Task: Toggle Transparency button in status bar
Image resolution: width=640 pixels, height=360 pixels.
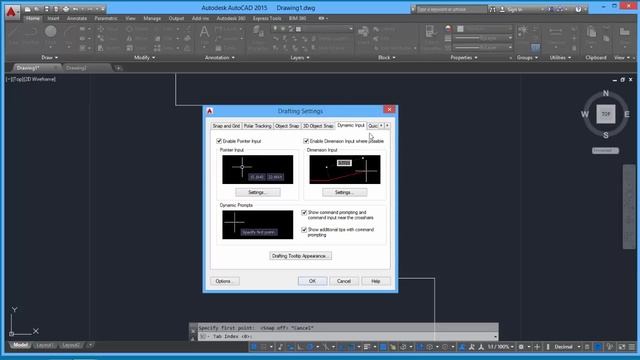Action: pyautogui.click(x=383, y=347)
